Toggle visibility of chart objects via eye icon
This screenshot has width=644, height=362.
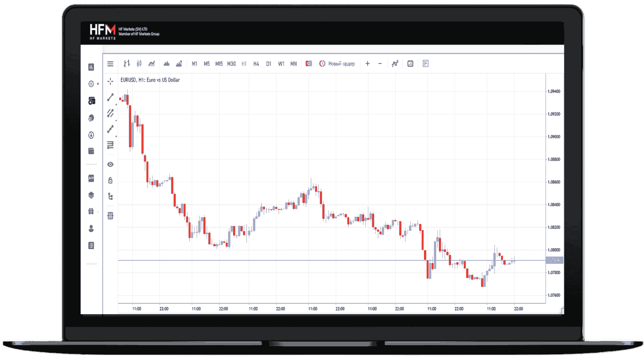(x=110, y=164)
